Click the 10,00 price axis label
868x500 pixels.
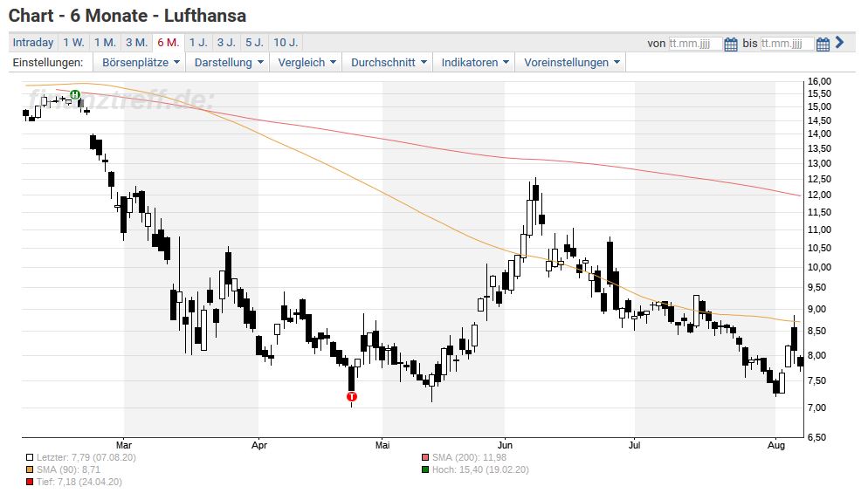coord(819,267)
